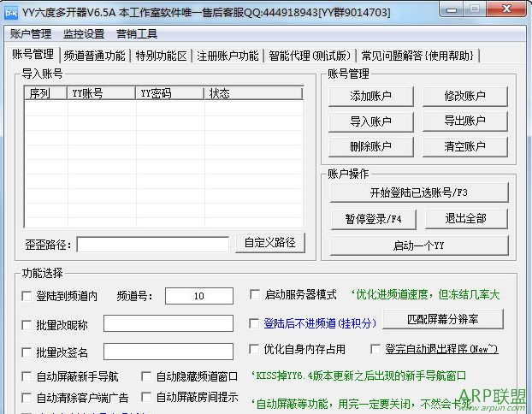Click the 自定义路径 button

pos(270,243)
